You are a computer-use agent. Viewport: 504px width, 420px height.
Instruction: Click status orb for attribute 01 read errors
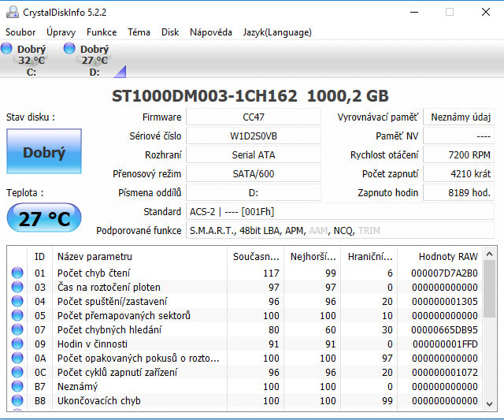pos(17,273)
